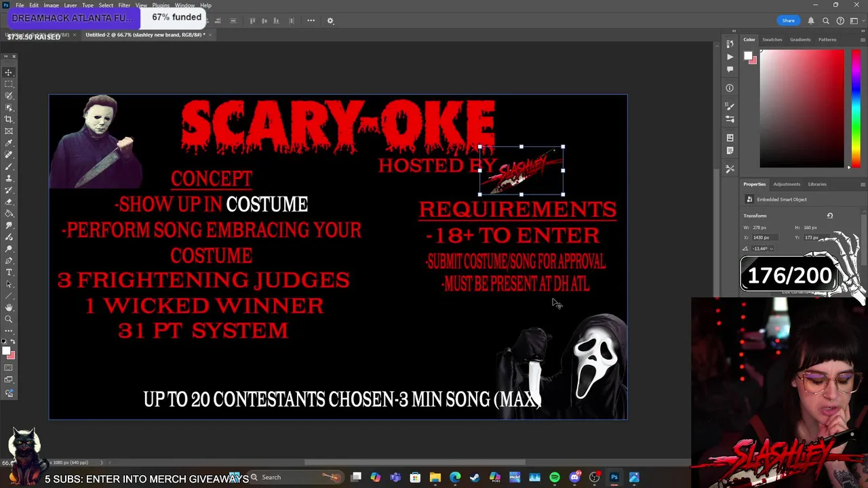The width and height of the screenshot is (868, 488).
Task: Select the Pen tool
Action: click(9, 260)
